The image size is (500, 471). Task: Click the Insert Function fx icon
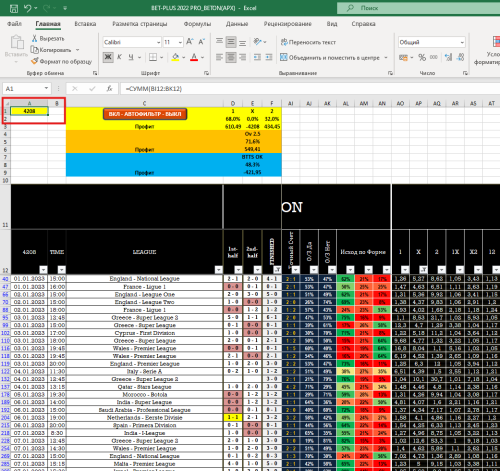pyautogui.click(x=109, y=89)
